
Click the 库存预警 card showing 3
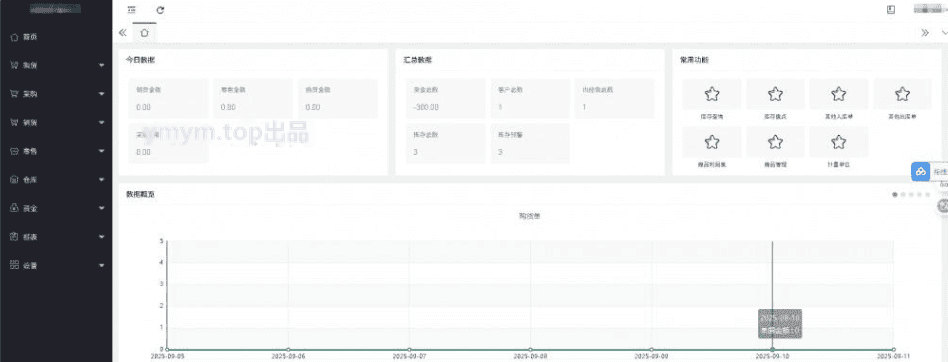click(x=530, y=143)
